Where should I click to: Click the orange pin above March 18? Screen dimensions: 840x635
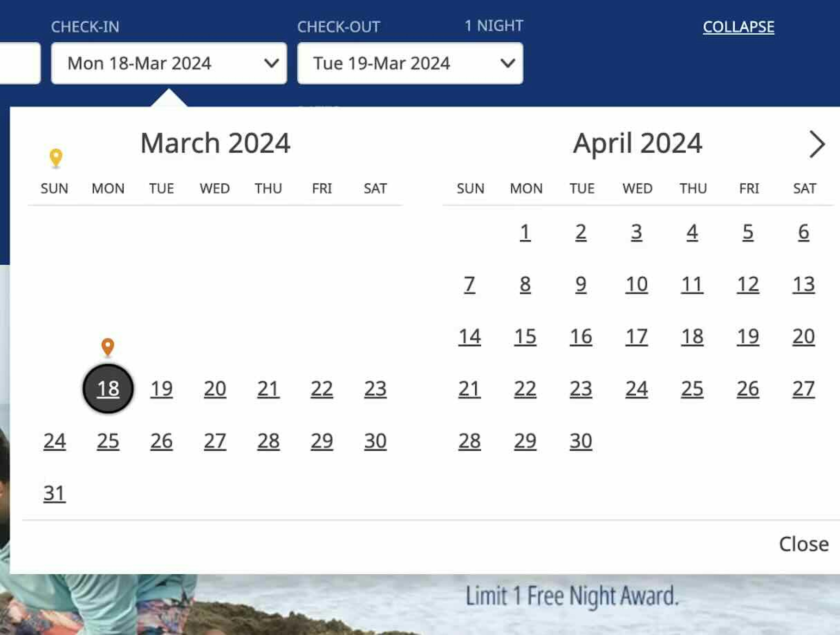click(108, 346)
